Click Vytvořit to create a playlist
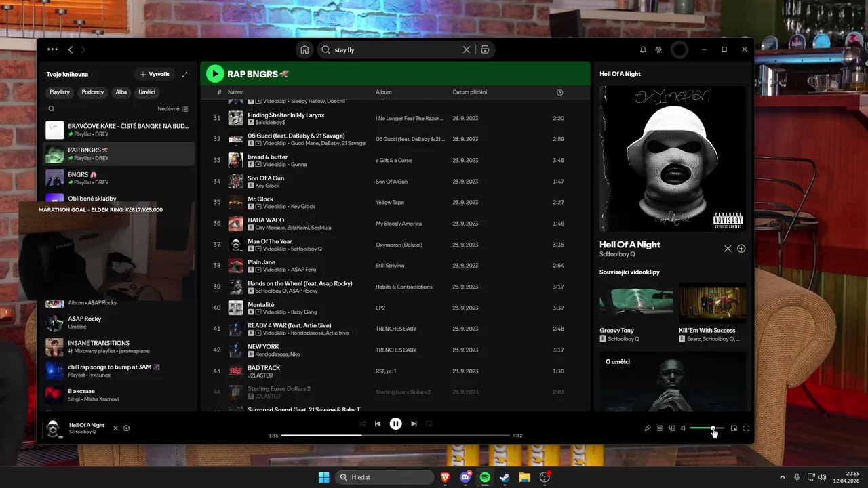The image size is (868, 488). (155, 74)
